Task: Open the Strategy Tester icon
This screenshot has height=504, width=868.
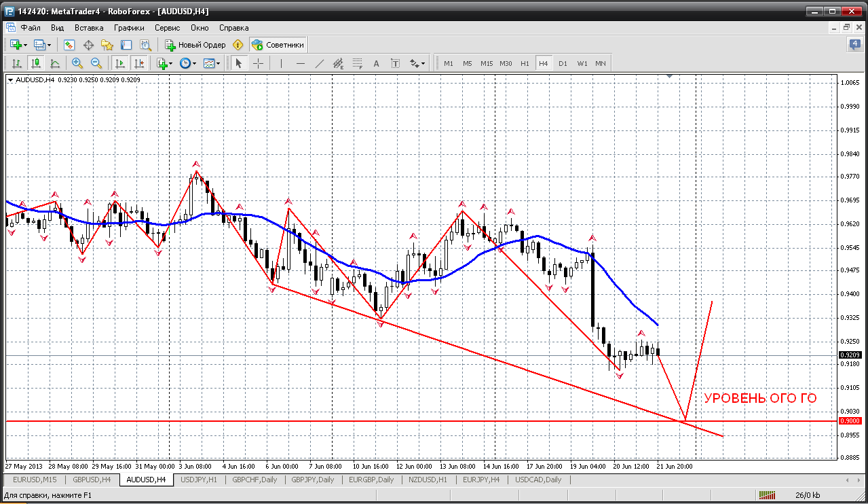Action: pos(145,45)
